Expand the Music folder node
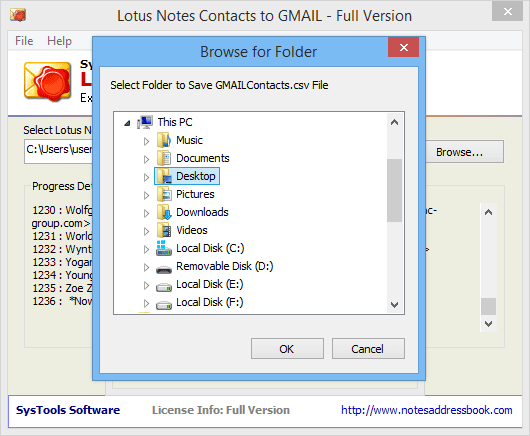Screen dimensions: 530x436 coord(146,141)
